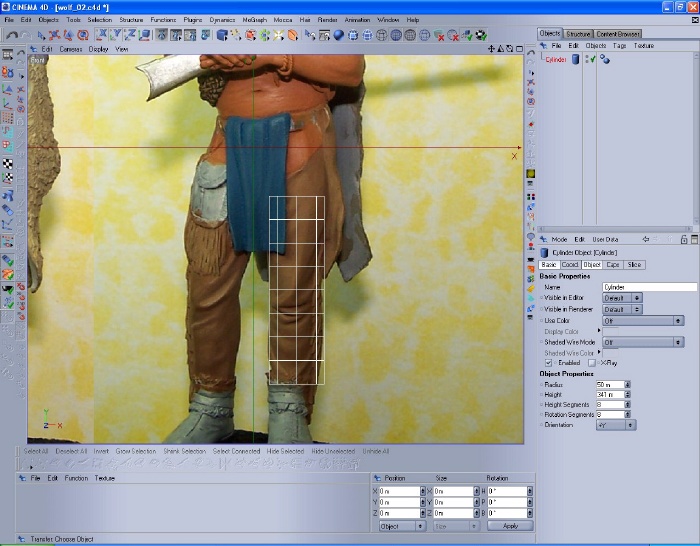Click the Display Color swatch
This screenshot has height=546, width=700.
610,331
